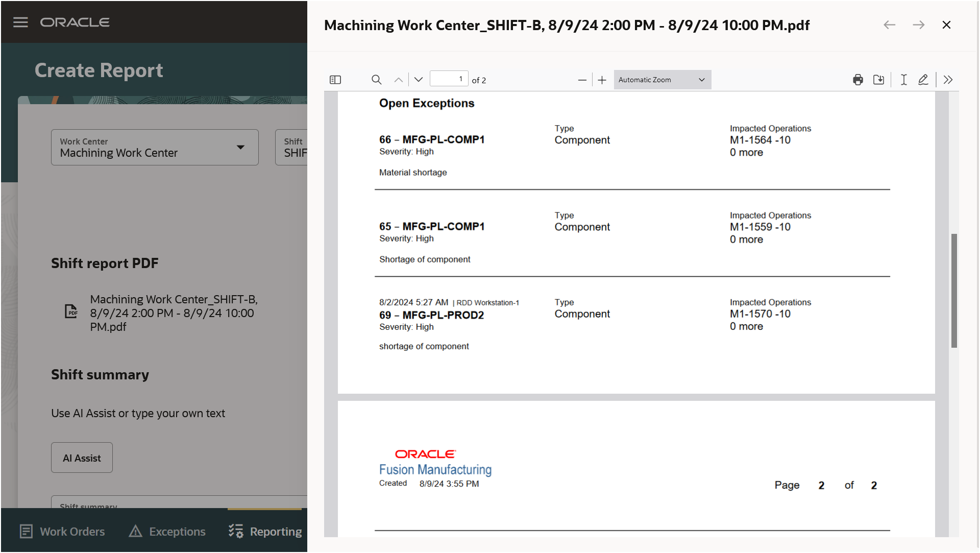The height and width of the screenshot is (553, 980).
Task: Click the zoom out minus icon
Action: 582,80
